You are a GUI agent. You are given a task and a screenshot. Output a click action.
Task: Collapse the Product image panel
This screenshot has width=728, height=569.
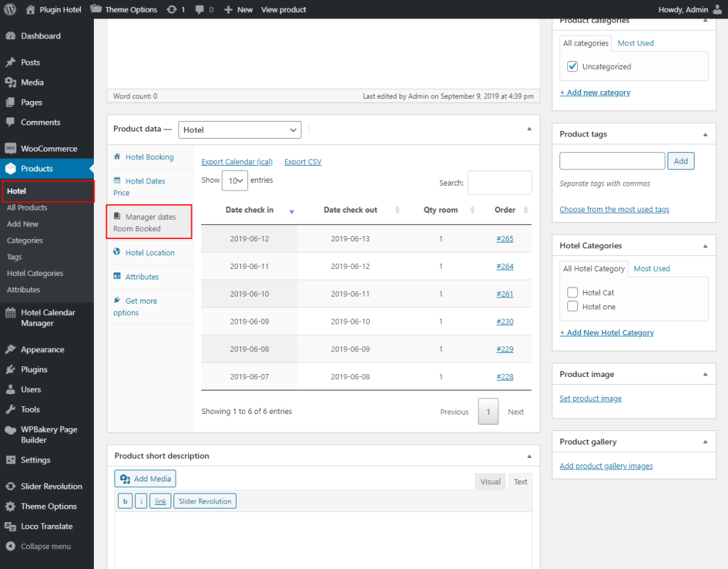705,374
